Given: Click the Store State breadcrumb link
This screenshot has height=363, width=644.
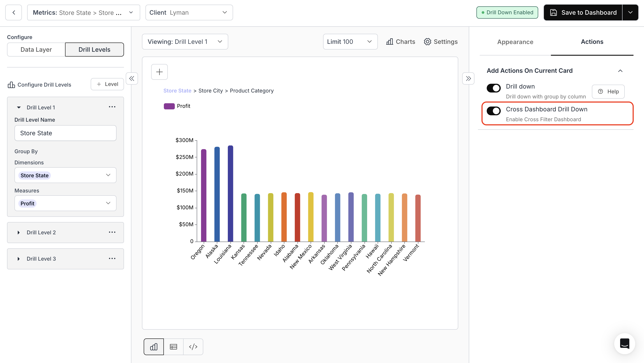Looking at the screenshot, I should point(177,91).
